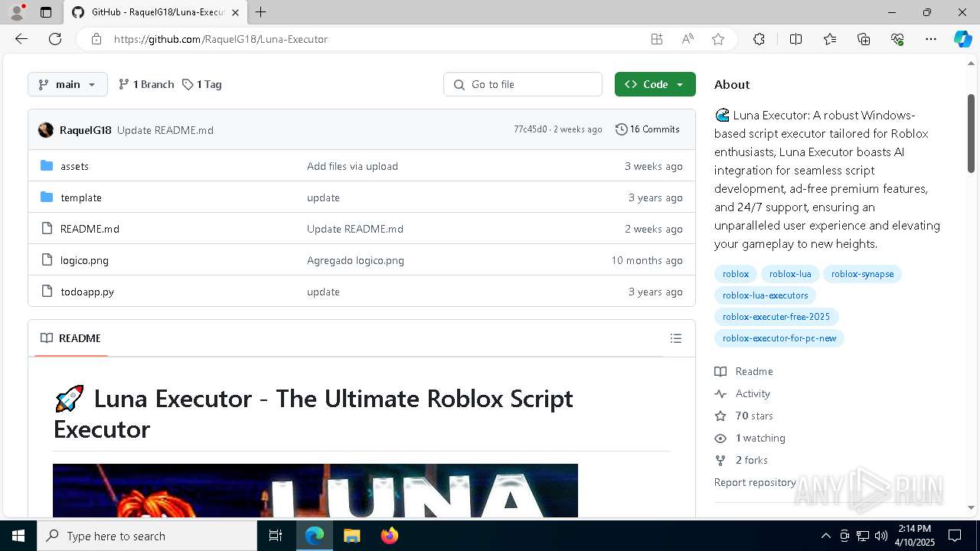
Task: Open the README.md file
Action: click(x=90, y=229)
